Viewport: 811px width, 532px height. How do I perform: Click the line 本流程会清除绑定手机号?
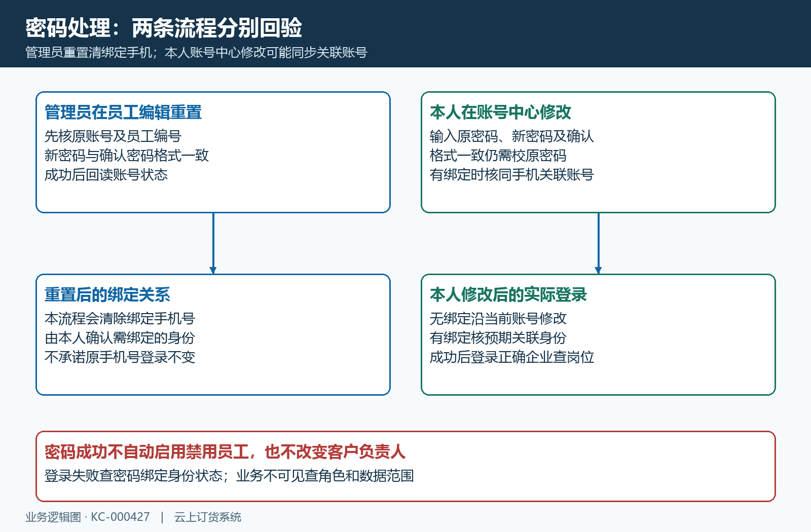pyautogui.click(x=120, y=319)
